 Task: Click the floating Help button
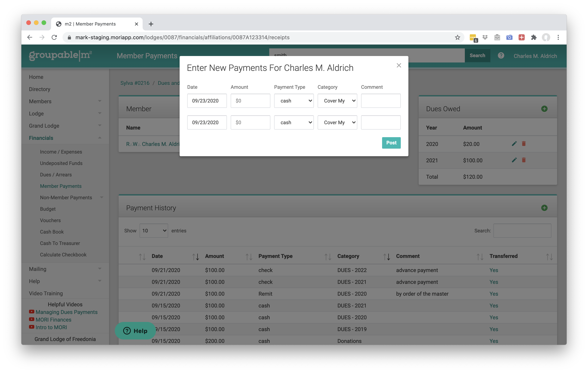click(135, 331)
